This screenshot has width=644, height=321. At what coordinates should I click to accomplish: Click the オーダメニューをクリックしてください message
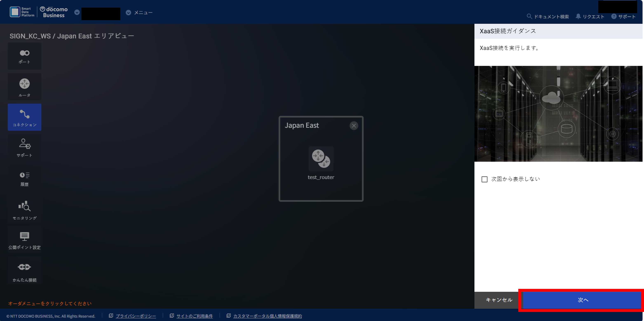(x=50, y=303)
